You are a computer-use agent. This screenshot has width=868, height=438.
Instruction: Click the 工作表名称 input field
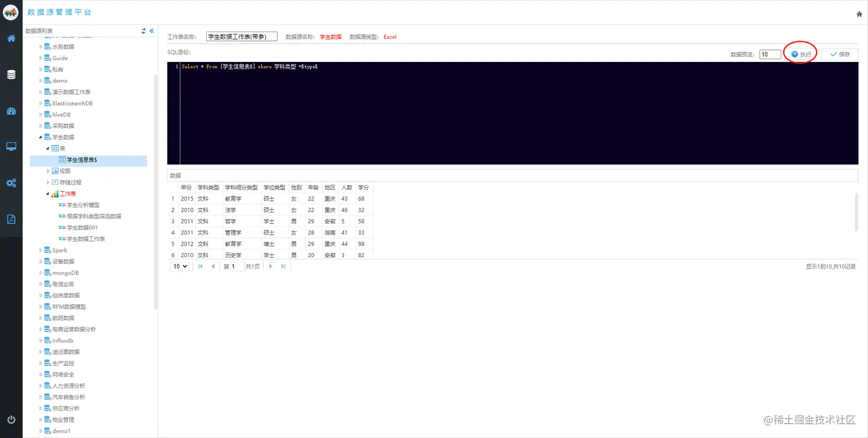[242, 37]
